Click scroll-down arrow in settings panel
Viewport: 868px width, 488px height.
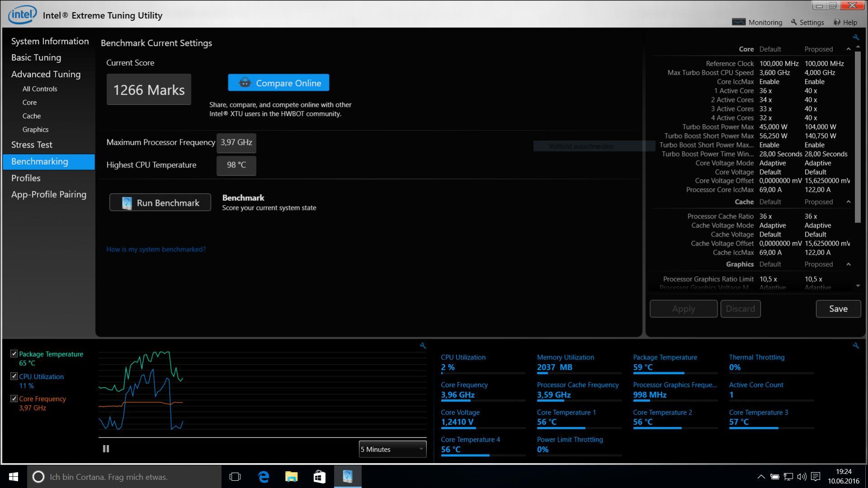click(858, 286)
